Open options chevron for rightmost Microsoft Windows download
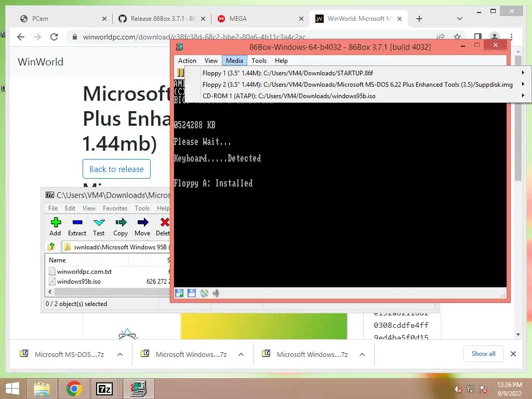Screen dimensions: 532x399 click(362, 354)
